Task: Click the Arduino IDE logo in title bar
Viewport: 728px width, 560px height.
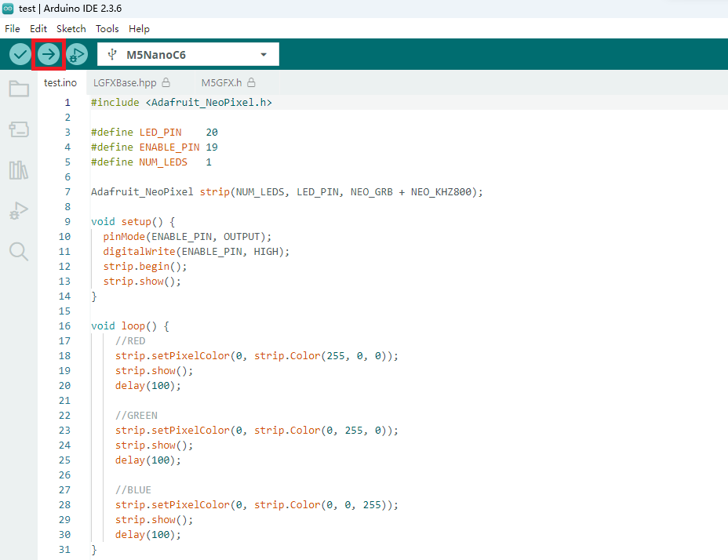Action: (x=8, y=9)
